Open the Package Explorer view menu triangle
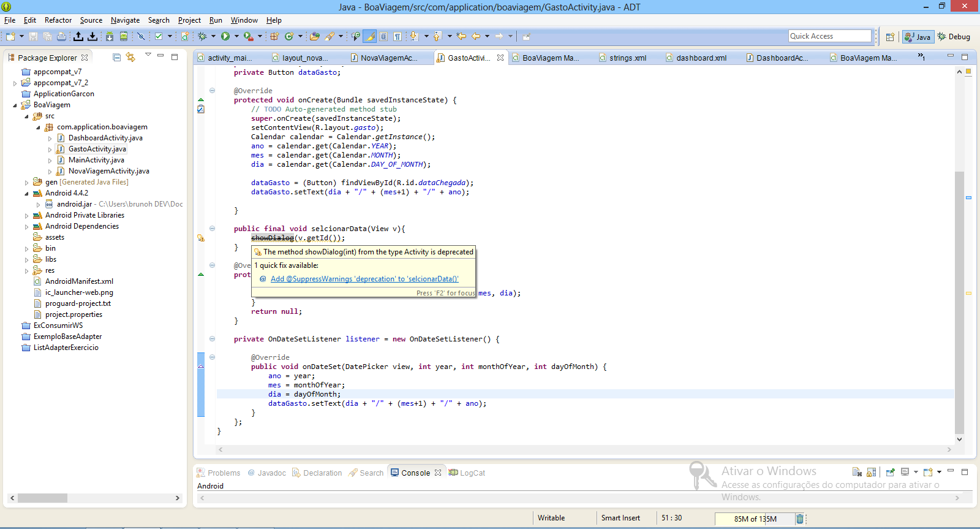The height and width of the screenshot is (529, 980). tap(148, 55)
